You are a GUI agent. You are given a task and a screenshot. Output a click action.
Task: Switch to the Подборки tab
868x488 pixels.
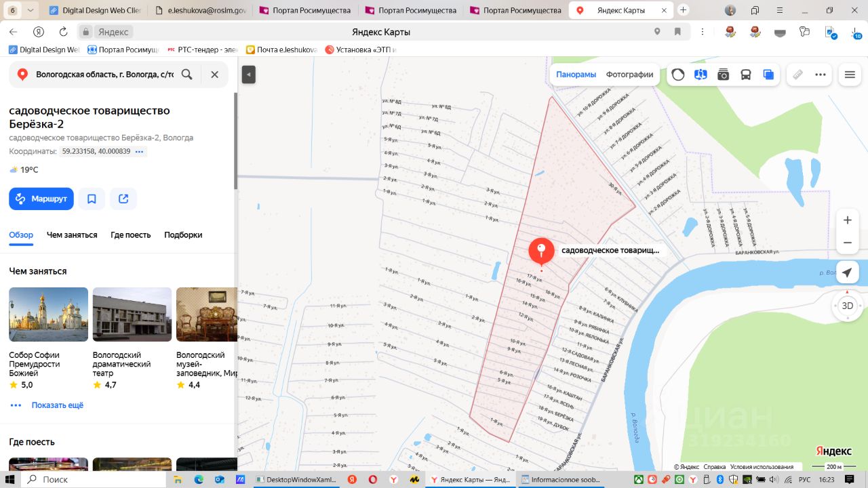point(183,235)
